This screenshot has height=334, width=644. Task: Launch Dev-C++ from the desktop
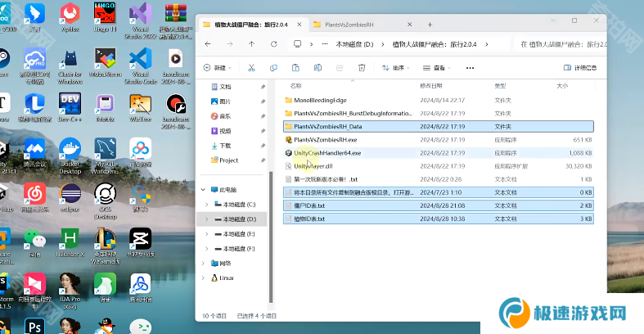[x=70, y=107]
